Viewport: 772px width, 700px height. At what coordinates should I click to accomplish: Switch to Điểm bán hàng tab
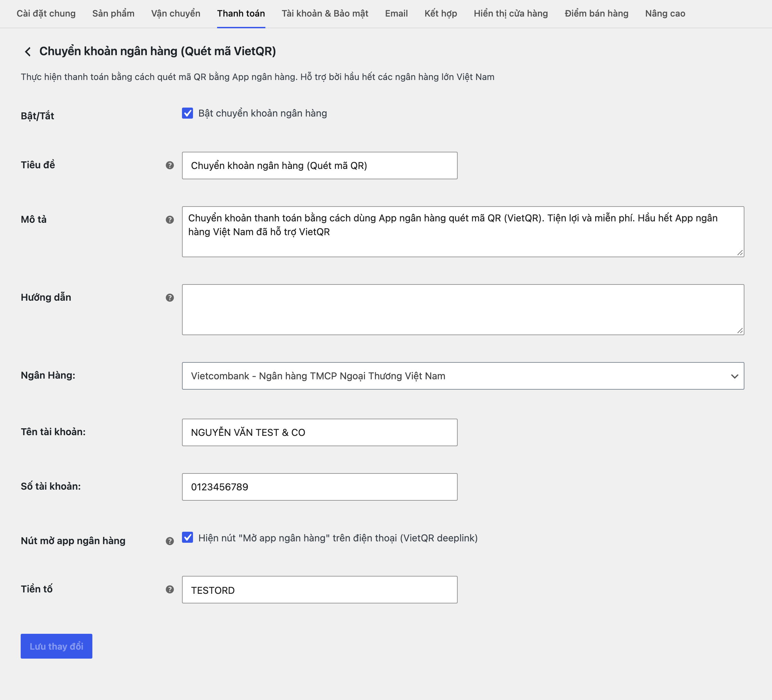[x=597, y=13]
